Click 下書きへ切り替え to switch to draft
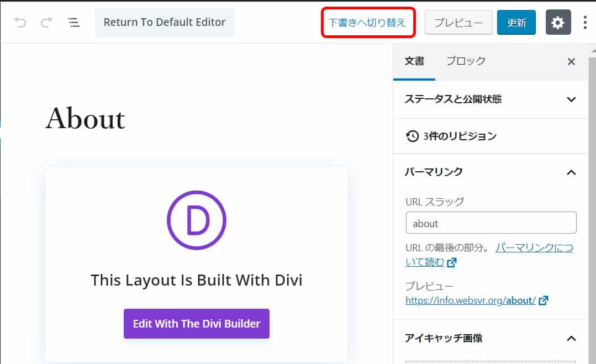 pos(367,23)
